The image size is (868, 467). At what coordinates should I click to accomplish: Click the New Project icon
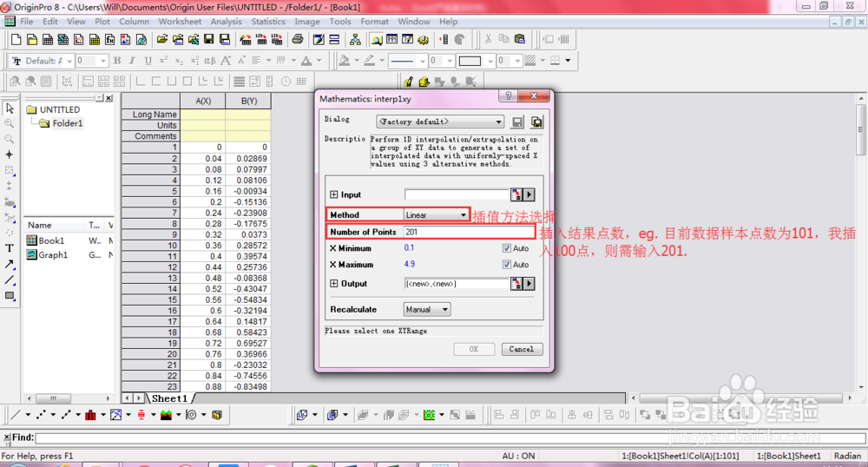(x=16, y=39)
